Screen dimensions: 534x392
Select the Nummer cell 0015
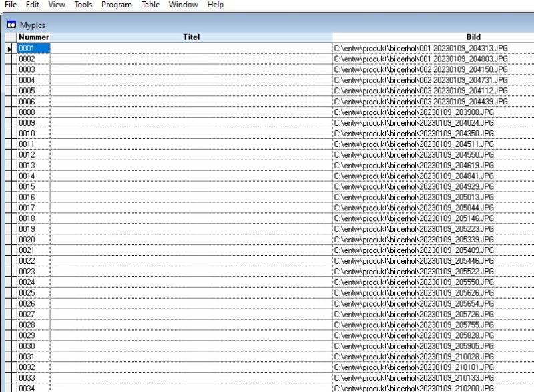(x=33, y=186)
